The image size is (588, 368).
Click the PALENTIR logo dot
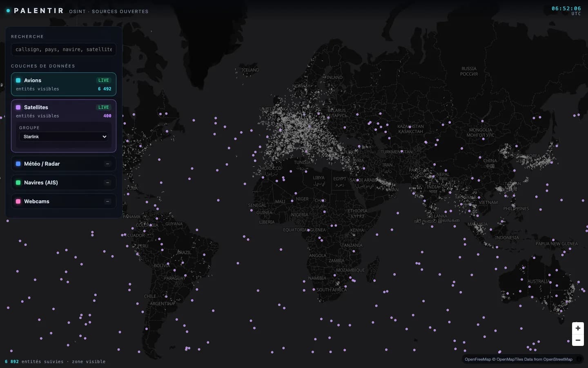8,11
